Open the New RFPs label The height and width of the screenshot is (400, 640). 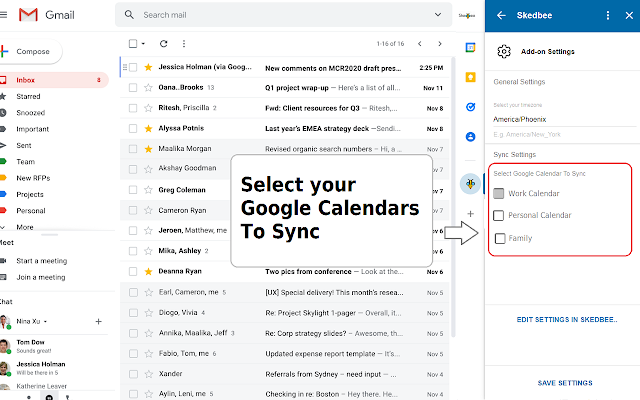(x=33, y=178)
